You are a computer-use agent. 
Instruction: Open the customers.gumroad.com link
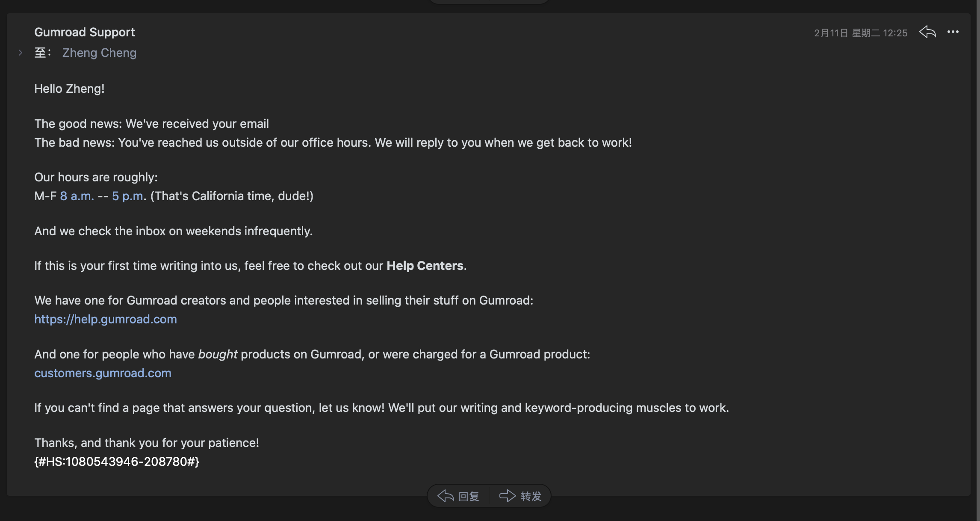coord(103,373)
